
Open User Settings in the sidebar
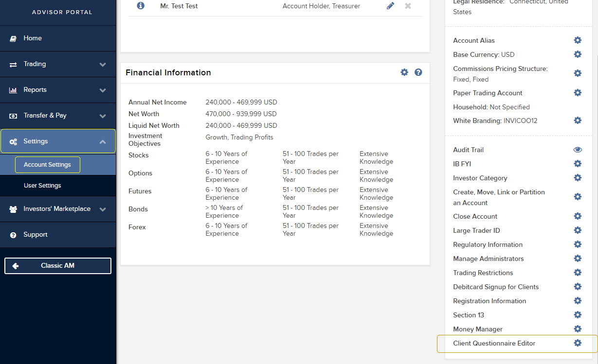pos(42,186)
